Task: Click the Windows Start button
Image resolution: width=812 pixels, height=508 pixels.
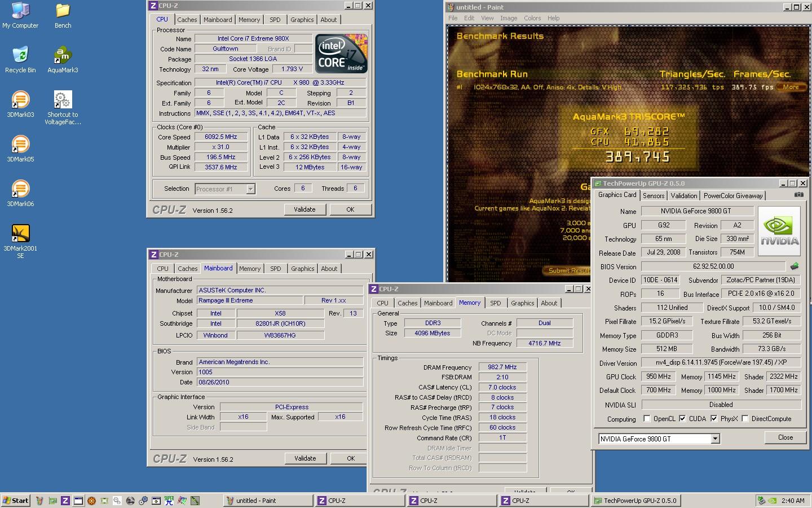Action: (16, 501)
